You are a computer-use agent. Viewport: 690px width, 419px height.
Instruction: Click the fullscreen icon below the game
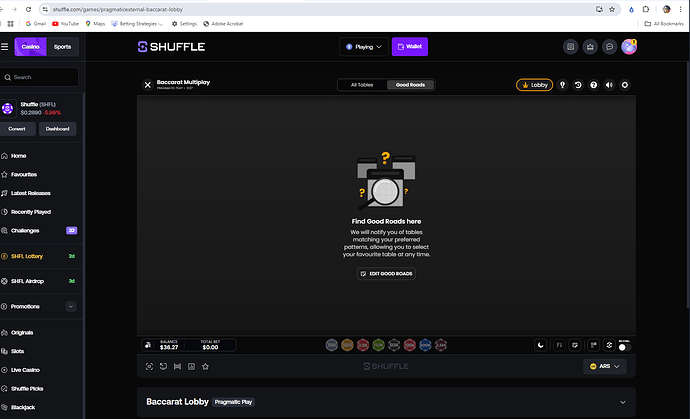149,367
